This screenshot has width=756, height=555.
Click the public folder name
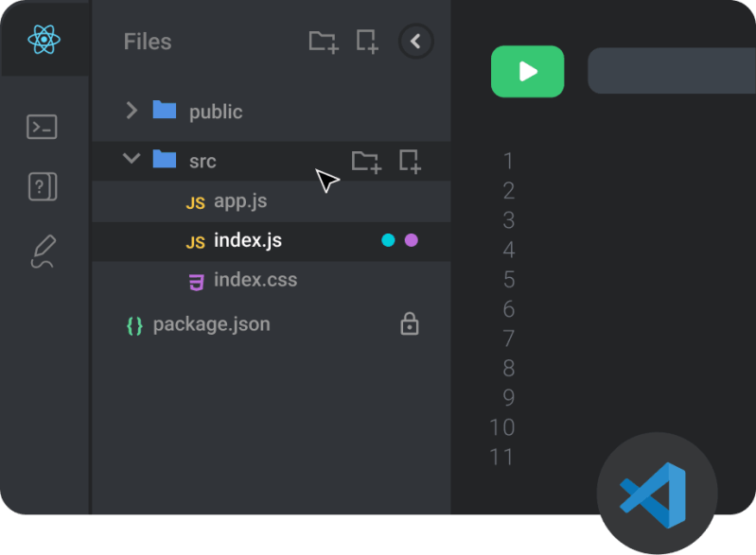coord(216,112)
